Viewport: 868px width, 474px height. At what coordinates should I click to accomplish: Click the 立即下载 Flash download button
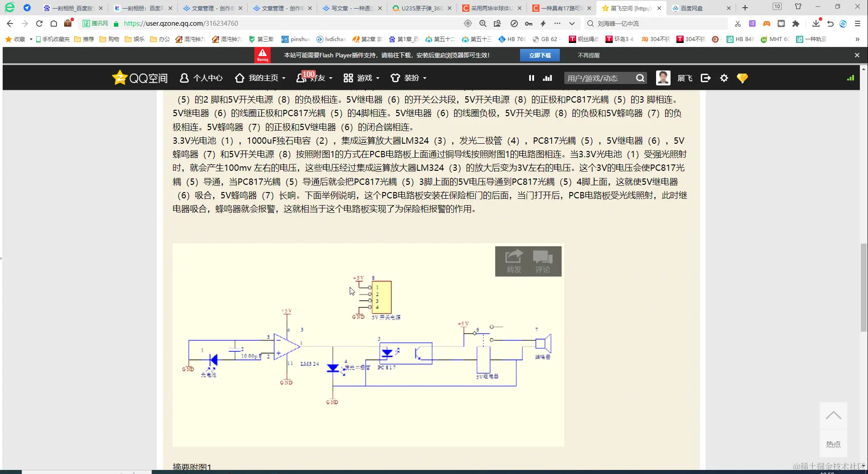point(540,55)
